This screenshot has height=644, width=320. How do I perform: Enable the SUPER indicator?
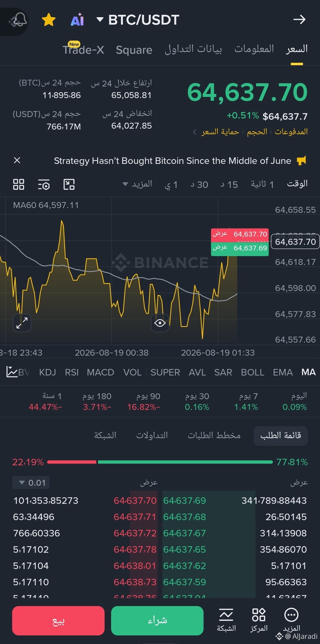coord(165,372)
